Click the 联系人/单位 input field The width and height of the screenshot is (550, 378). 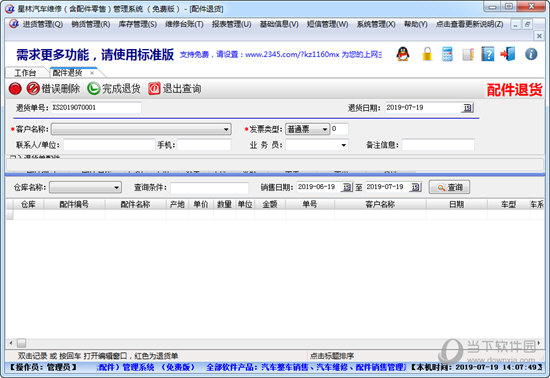109,145
